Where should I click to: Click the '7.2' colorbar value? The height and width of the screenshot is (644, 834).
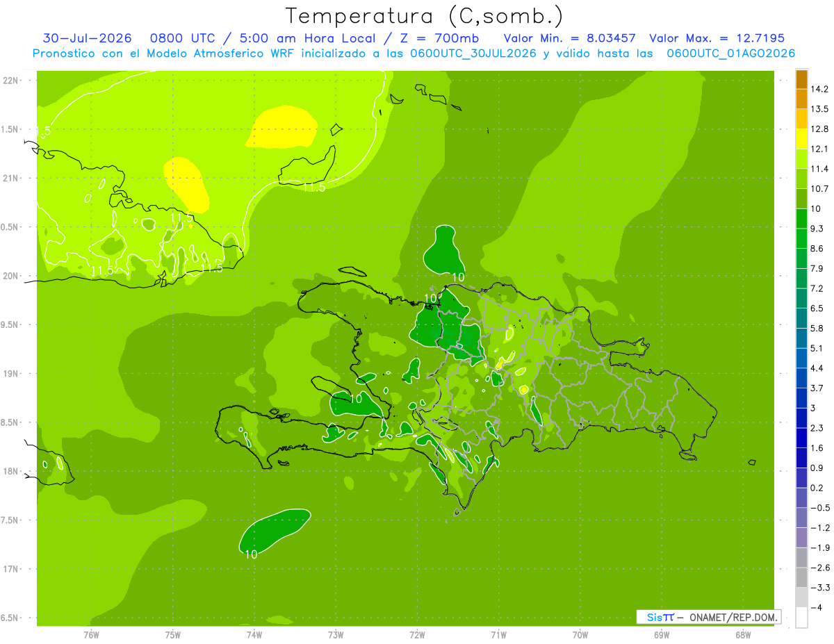click(x=817, y=288)
